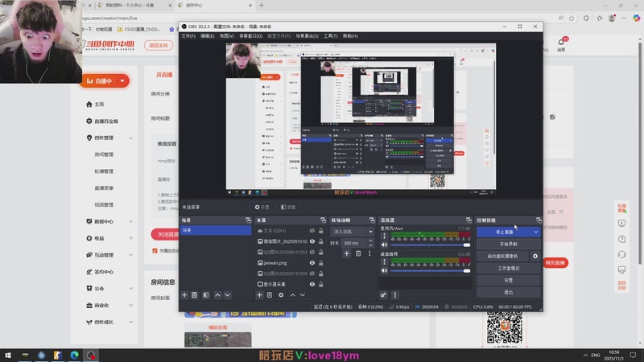
Task: Move the source down with the 来源 panel down arrow
Action: pos(303,295)
